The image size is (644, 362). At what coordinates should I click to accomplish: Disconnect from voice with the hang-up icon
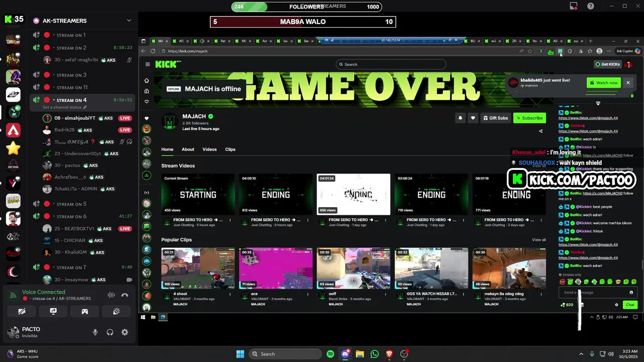(x=125, y=295)
